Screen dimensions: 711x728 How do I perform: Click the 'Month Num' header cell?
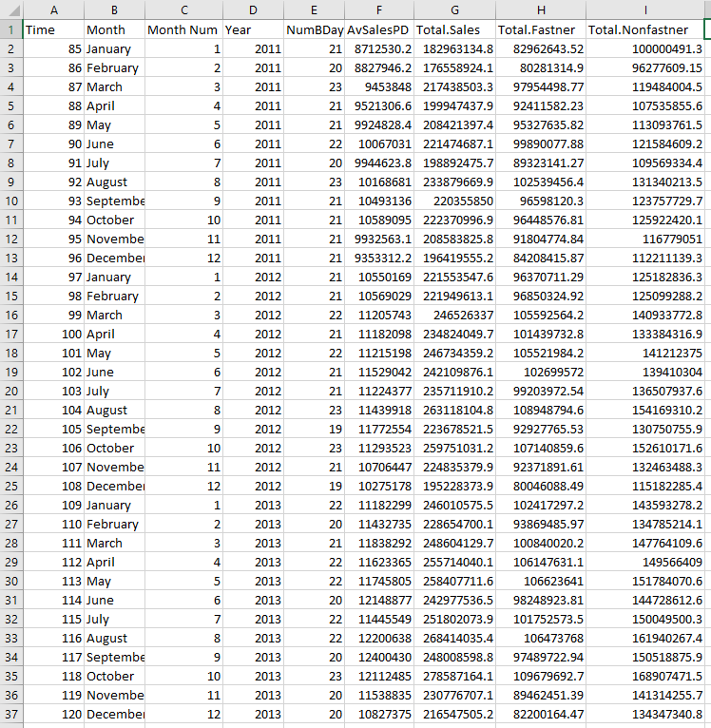pyautogui.click(x=183, y=29)
